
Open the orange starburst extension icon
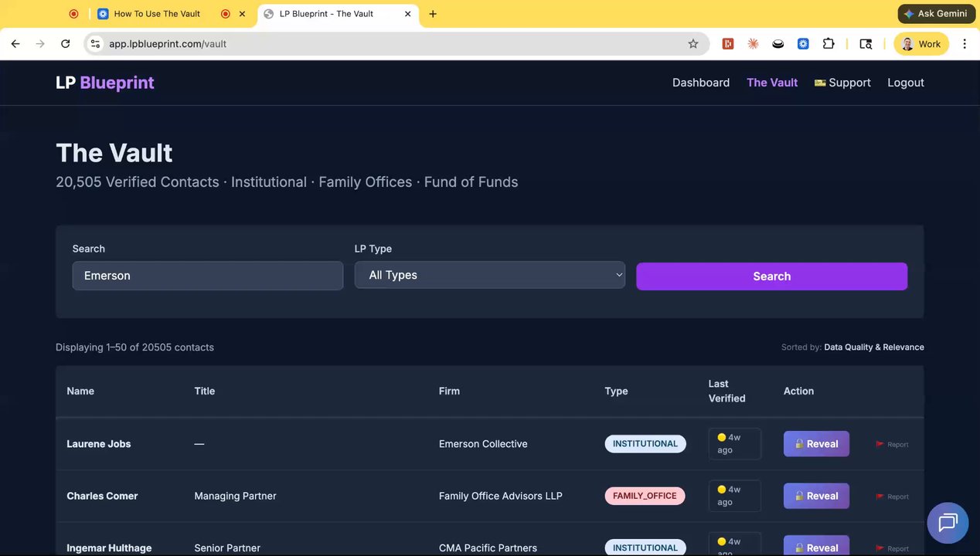click(753, 44)
